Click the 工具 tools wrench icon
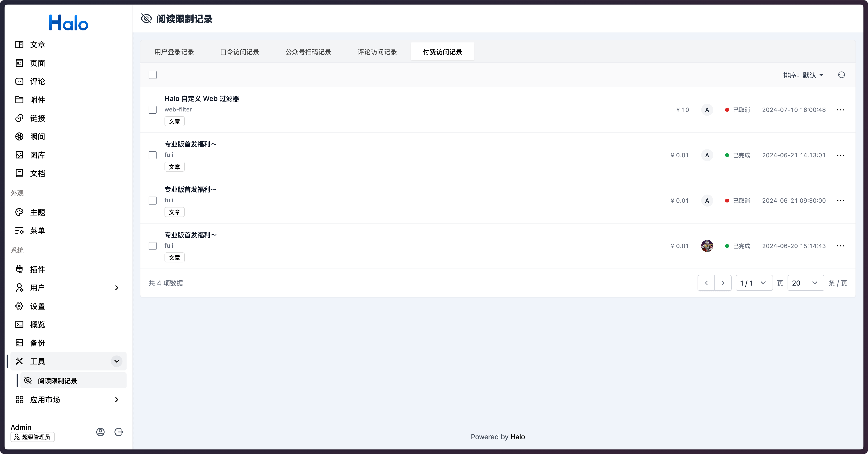This screenshot has width=868, height=454. [19, 361]
